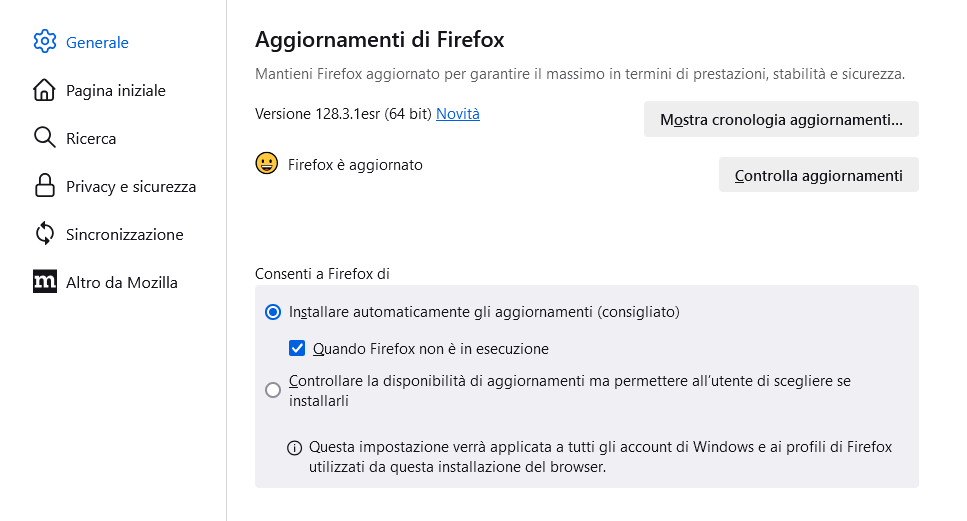Open Pagina iniziale settings section

116,90
